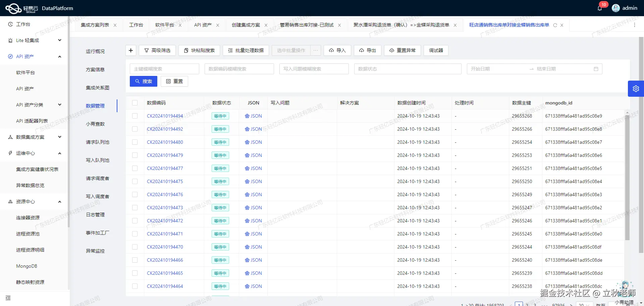The width and height of the screenshot is (644, 306).
Task: Check the select-all checkbox in table header
Action: [135, 103]
